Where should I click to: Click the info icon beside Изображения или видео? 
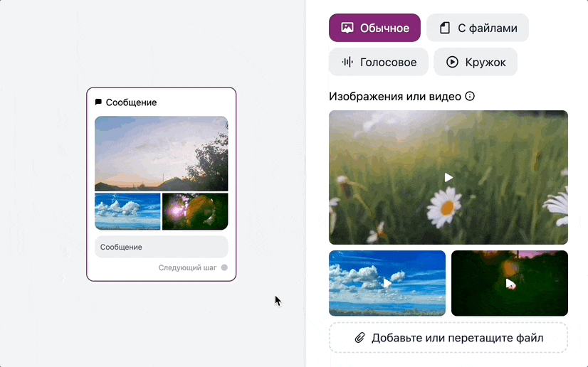click(470, 96)
